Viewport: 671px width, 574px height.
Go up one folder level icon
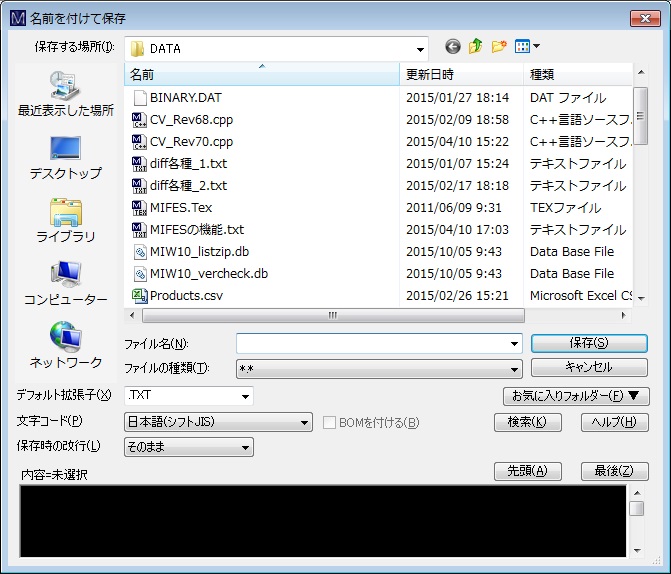pyautogui.click(x=476, y=47)
